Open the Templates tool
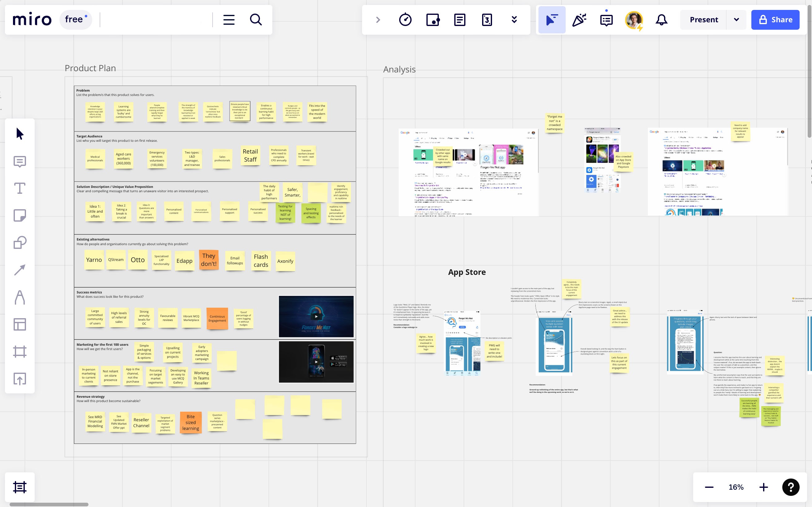Viewport: 812px width, 507px height. 20,324
